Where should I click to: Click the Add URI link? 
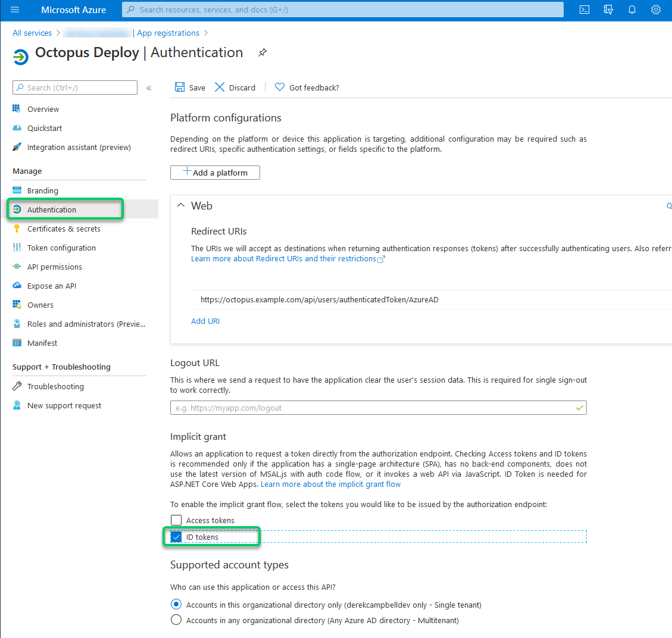205,321
